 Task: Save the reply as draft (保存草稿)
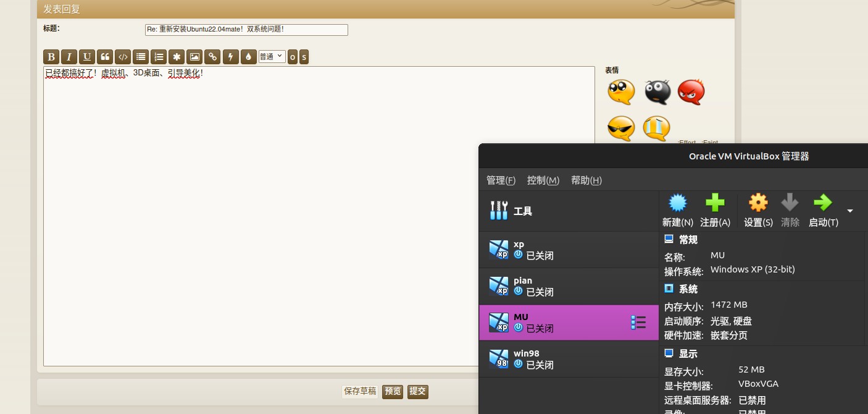pyautogui.click(x=360, y=391)
